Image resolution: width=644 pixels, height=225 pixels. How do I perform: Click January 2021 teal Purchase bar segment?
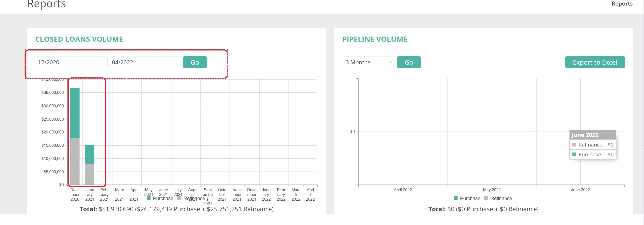tap(90, 154)
